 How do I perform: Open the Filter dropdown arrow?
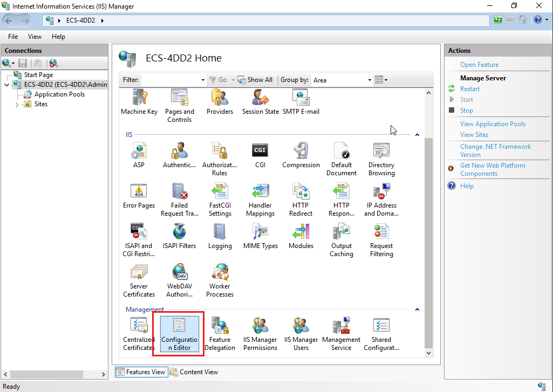tap(203, 80)
